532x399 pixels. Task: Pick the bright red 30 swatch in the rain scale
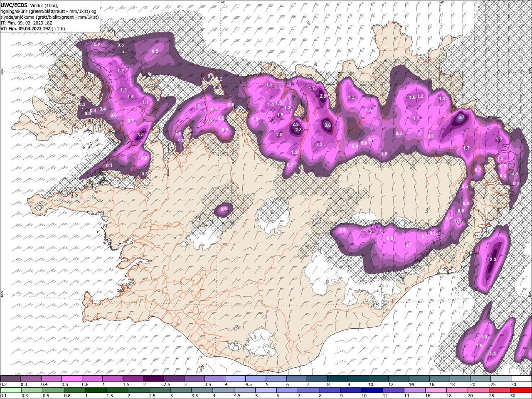521,390
